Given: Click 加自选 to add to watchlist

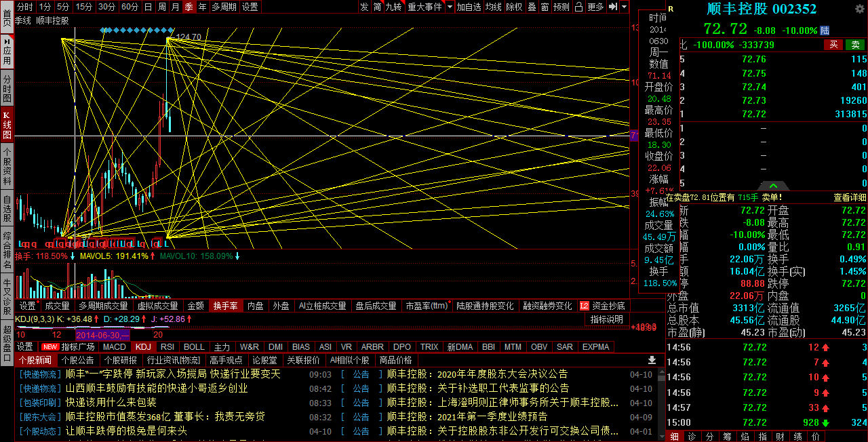Looking at the screenshot, I should (x=469, y=7).
